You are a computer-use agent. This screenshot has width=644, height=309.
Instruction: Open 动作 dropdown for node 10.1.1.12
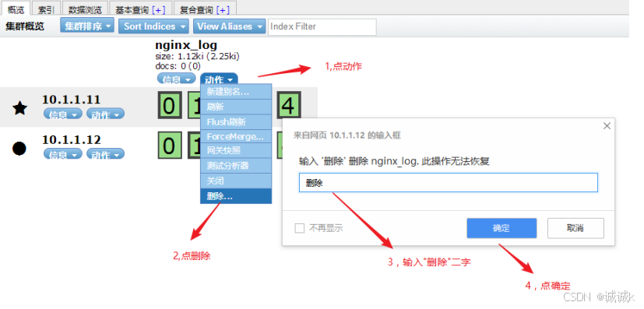[106, 154]
